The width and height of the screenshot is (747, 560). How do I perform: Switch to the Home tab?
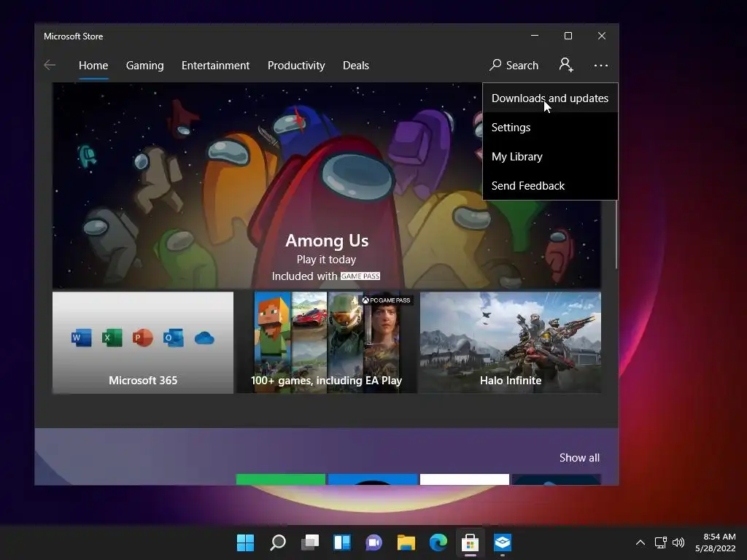click(x=93, y=65)
